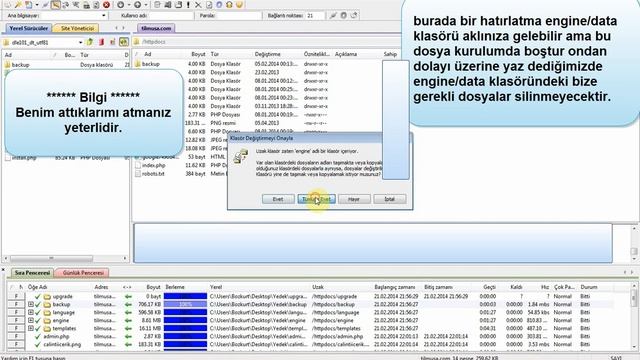Click the lightning wand quick connect icon
This screenshot has width=640, height=360.
(18, 5)
